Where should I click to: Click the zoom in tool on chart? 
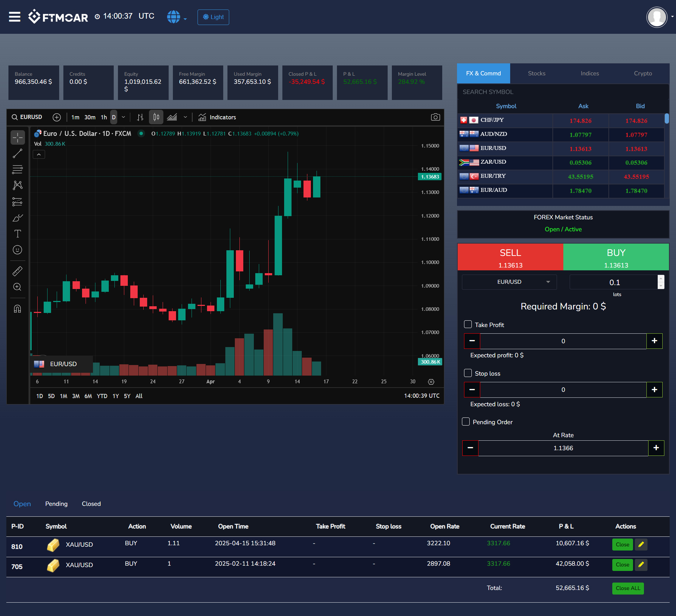point(17,287)
